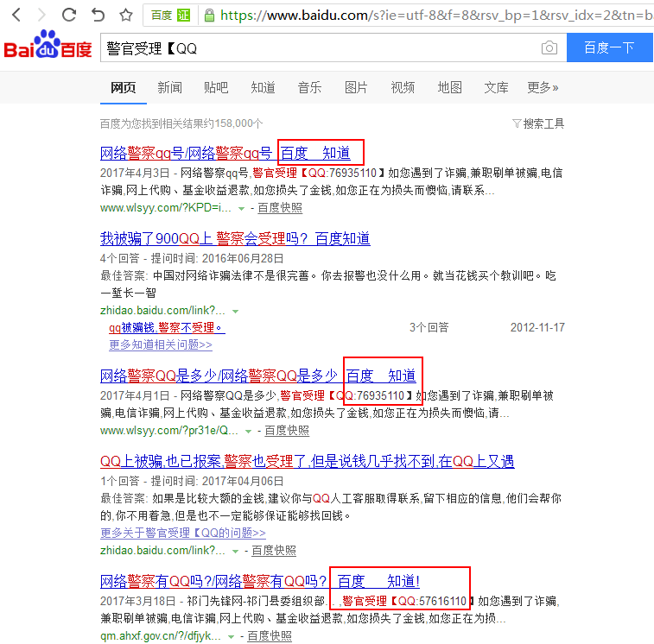654x644 pixels.
Task: Switch to the 图片 tab
Action: pyautogui.click(x=356, y=87)
